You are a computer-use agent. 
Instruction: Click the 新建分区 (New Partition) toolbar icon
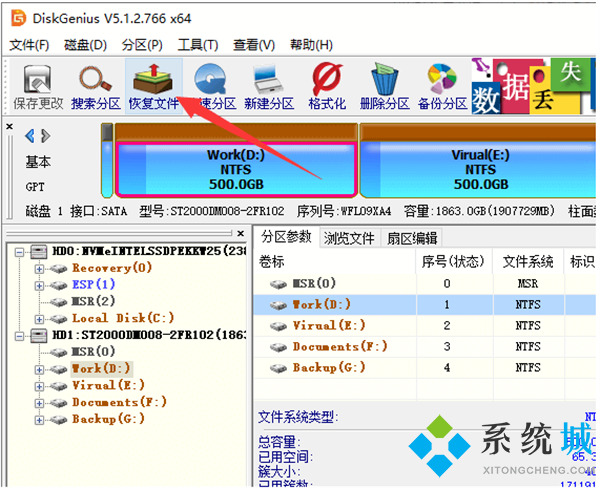pos(268,85)
